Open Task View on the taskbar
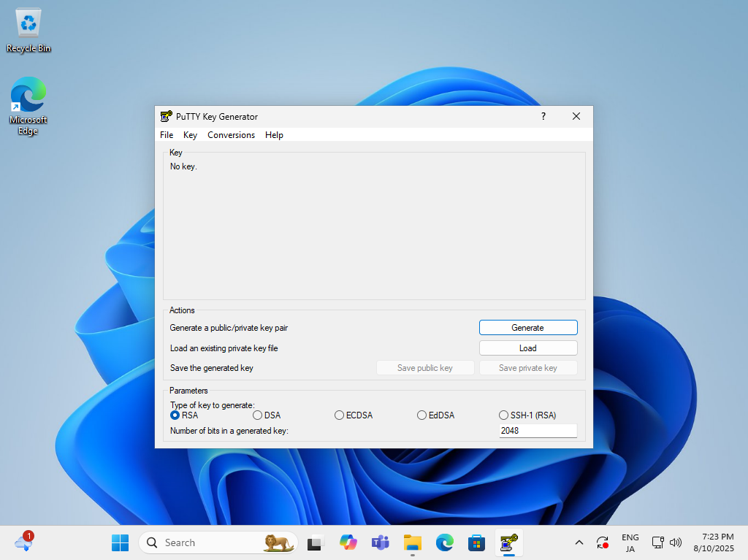The image size is (748, 560). (x=315, y=542)
